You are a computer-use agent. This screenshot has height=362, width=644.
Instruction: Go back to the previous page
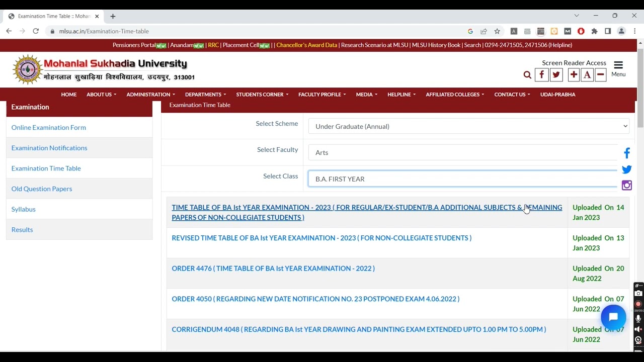pos(9,31)
